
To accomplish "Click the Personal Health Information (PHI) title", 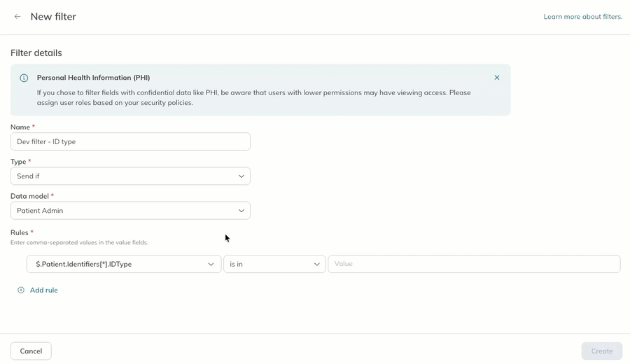I will (93, 78).
